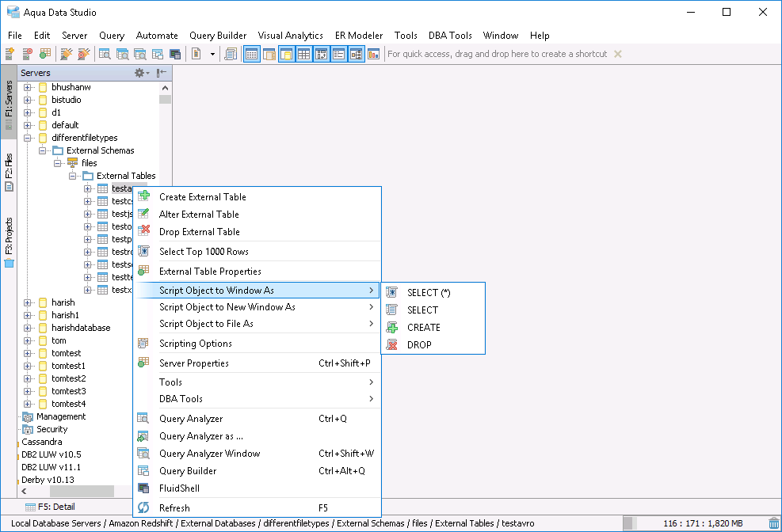This screenshot has height=532, width=782.
Task: Collapse the External Tables folder
Action: (72, 176)
